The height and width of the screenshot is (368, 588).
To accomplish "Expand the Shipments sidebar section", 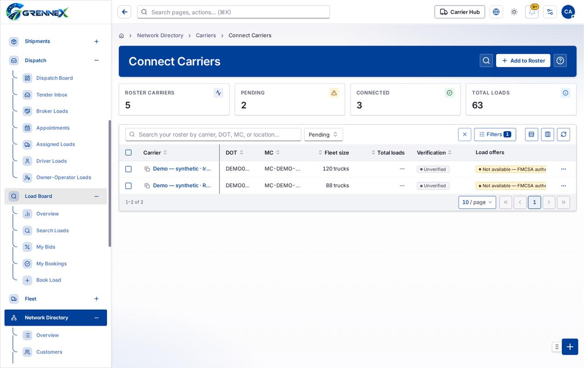I will (x=96, y=41).
